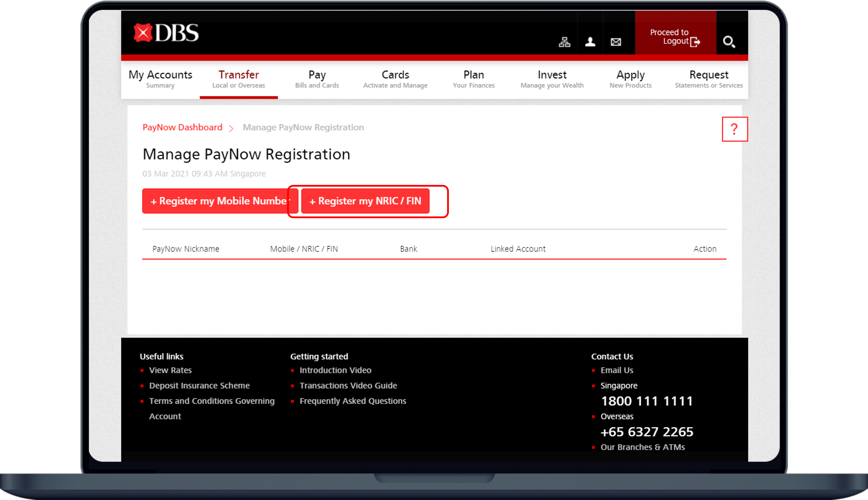Click Proceed to Logout button
The height and width of the screenshot is (500, 868).
point(675,33)
